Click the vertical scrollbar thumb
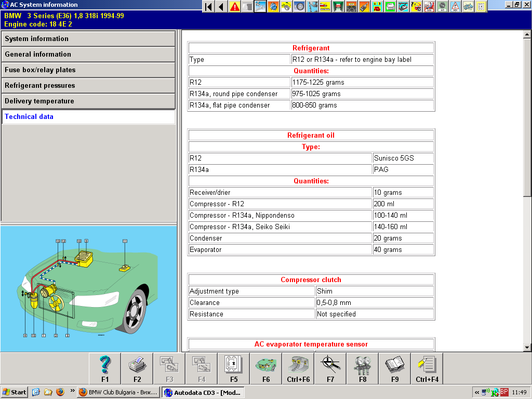 click(527, 117)
